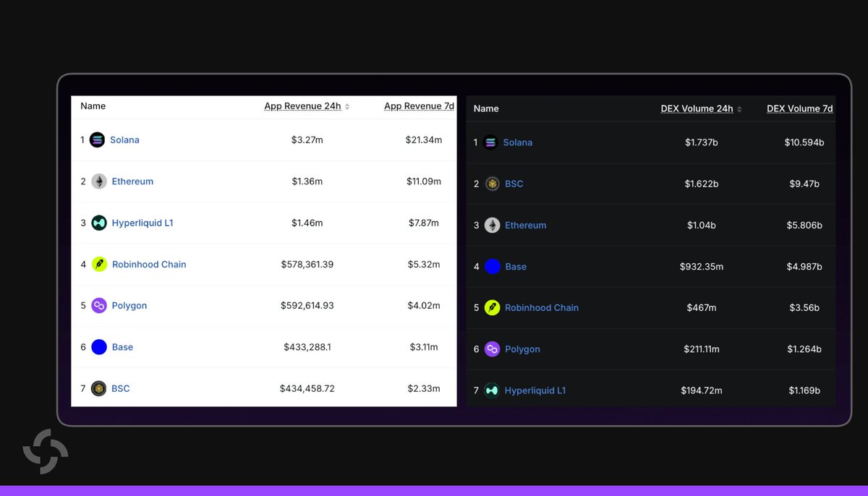This screenshot has height=496, width=868.
Task: Open Base link in App Revenue table
Action: (x=122, y=347)
